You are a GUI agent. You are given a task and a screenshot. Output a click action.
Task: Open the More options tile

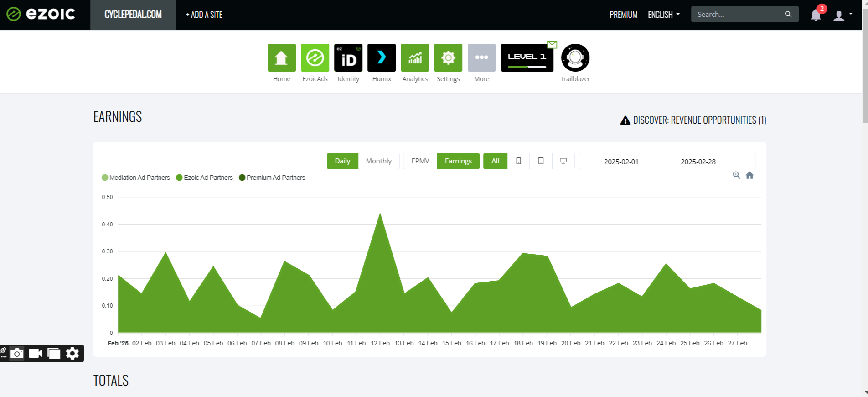(x=481, y=57)
